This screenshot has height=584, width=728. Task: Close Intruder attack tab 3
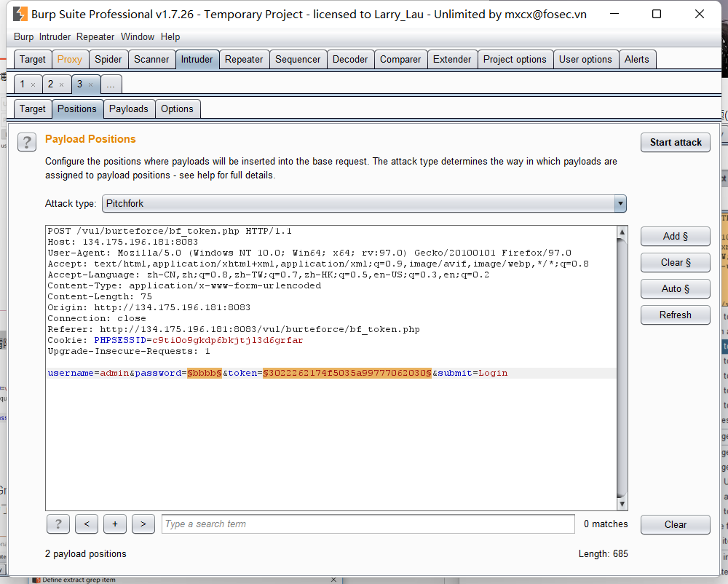tap(90, 85)
